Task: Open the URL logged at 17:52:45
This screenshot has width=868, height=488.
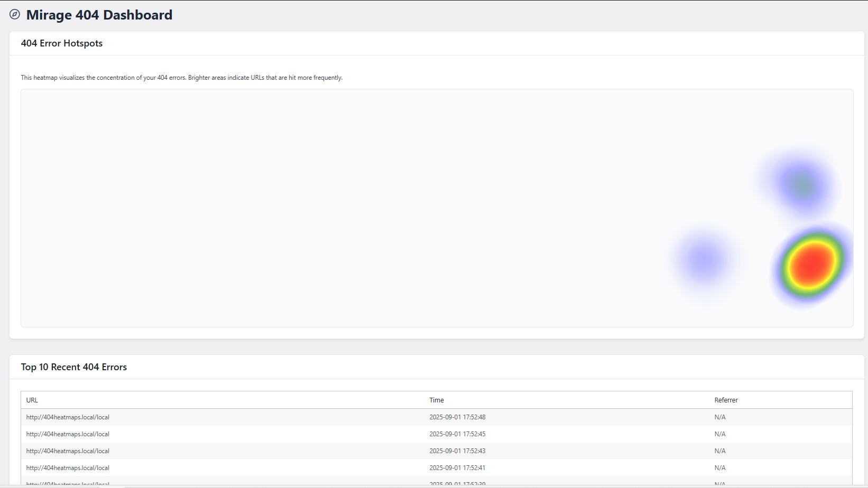Action: tap(68, 434)
